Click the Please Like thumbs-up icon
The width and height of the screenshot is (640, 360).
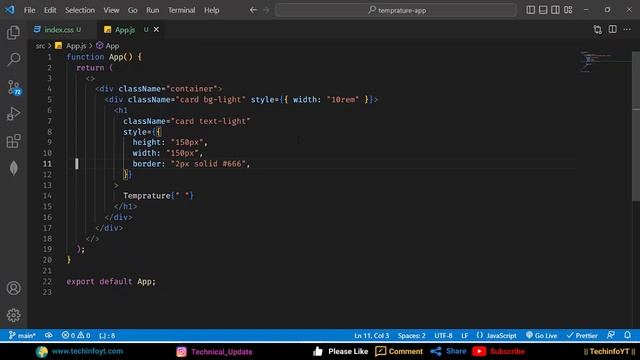[318, 351]
